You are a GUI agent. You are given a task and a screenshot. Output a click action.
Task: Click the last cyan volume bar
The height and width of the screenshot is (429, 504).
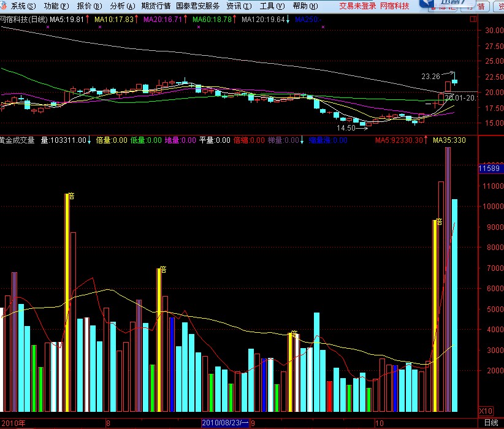click(x=454, y=305)
